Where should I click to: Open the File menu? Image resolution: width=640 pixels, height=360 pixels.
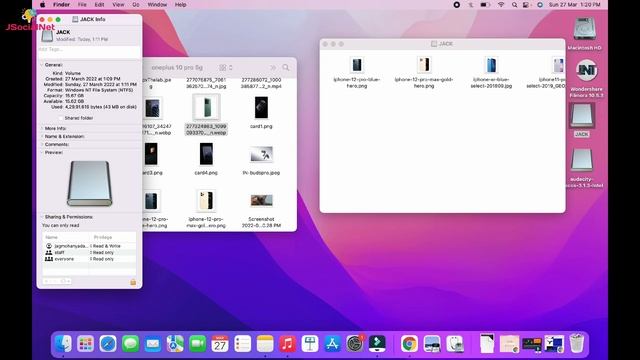point(82,5)
